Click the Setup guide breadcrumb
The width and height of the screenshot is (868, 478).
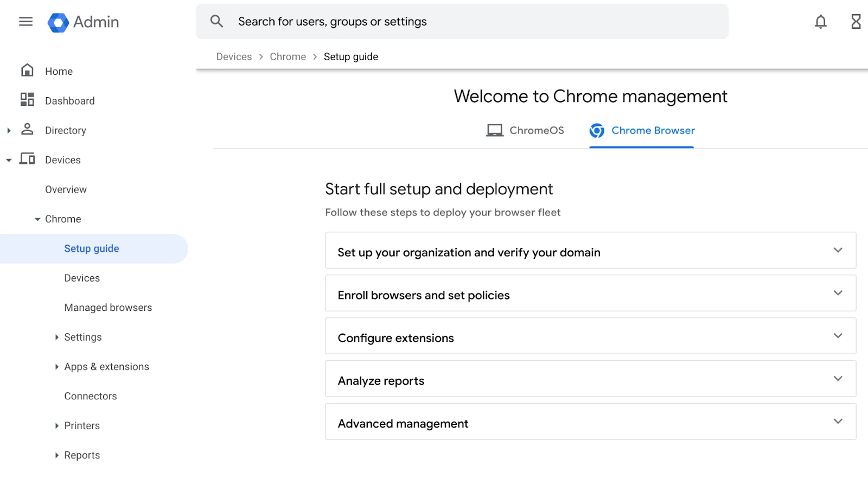[x=351, y=57]
